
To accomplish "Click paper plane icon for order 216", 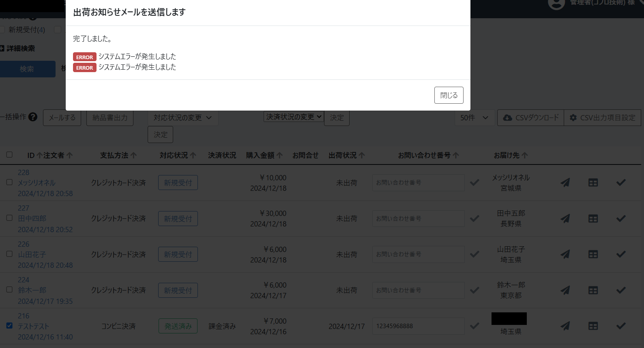I will point(565,326).
